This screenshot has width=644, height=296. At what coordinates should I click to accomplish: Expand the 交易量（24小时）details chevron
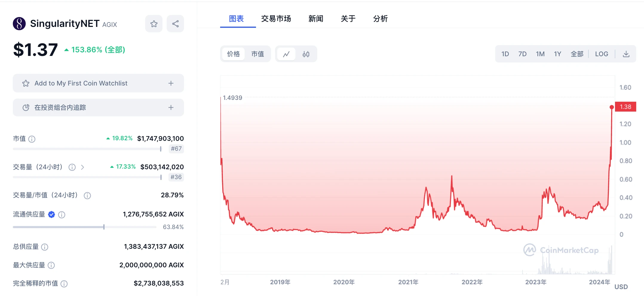pos(83,167)
